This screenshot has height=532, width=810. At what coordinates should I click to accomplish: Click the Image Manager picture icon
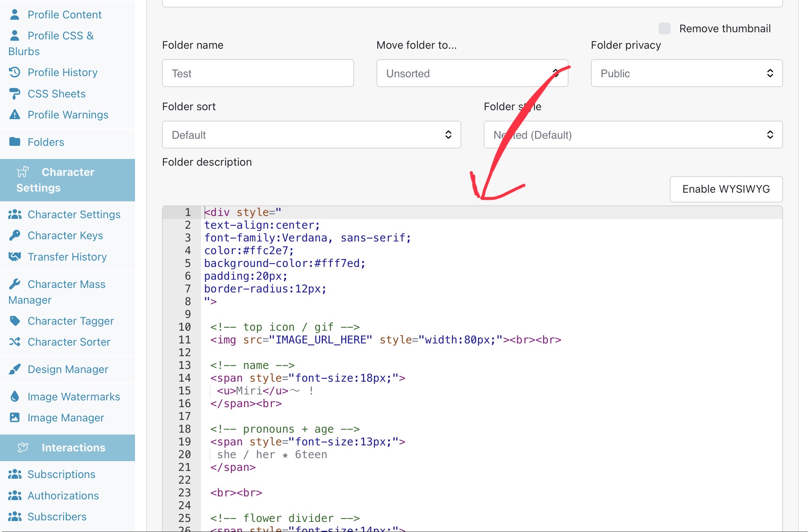pos(15,417)
